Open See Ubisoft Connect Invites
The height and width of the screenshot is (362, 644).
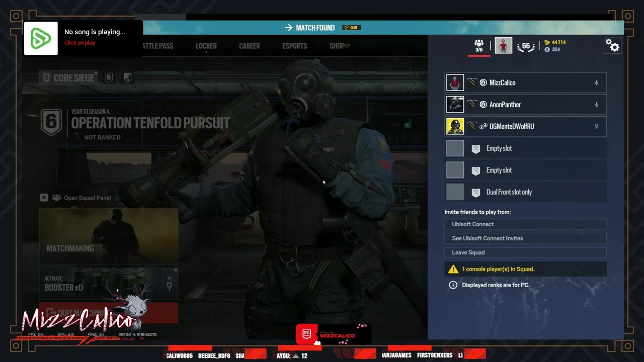526,238
